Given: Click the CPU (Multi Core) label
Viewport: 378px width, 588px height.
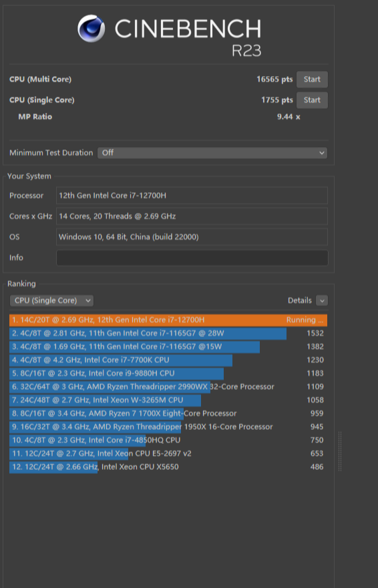Looking at the screenshot, I should point(40,79).
